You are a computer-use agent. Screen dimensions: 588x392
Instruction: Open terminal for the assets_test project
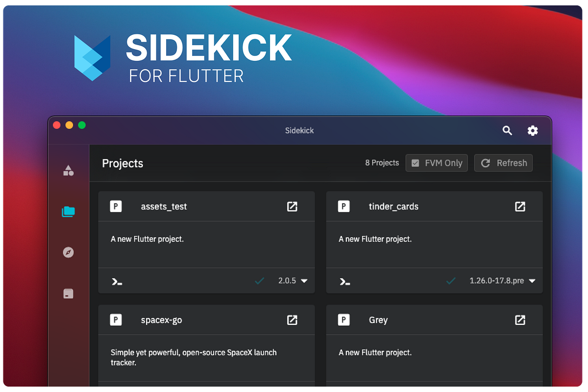(x=116, y=281)
